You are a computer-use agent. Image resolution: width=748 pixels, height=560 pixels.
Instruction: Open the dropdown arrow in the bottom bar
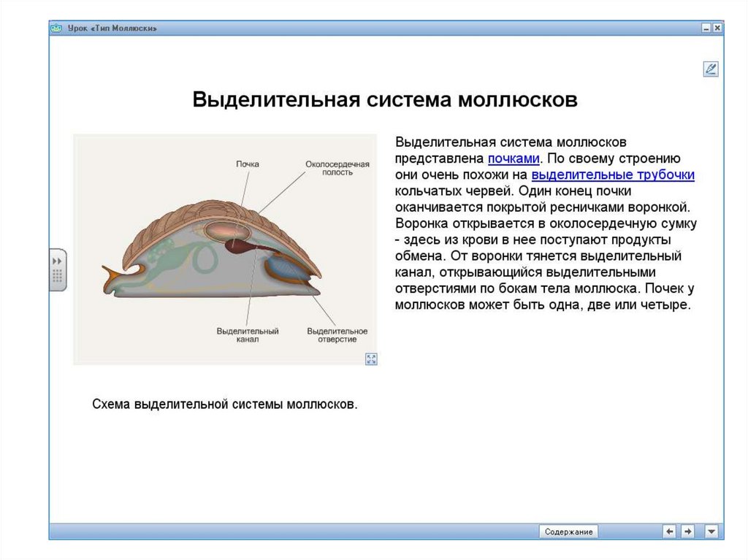pos(711,532)
